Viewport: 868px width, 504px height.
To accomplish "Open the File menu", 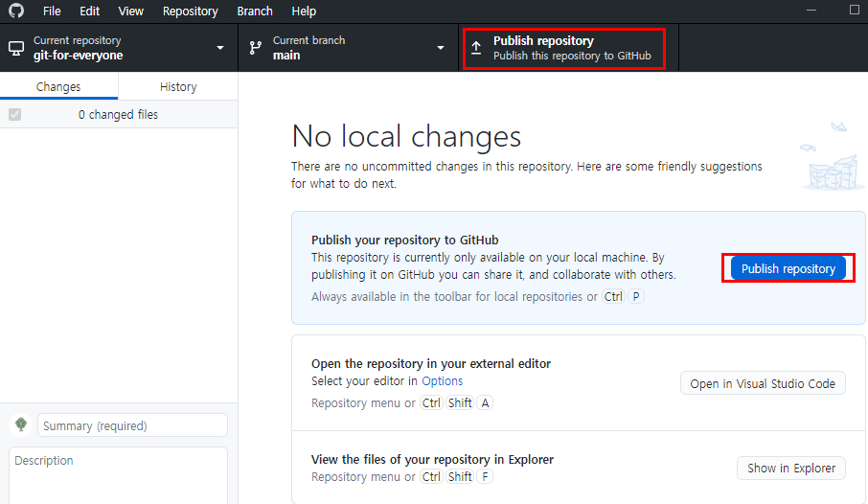I will (52, 11).
